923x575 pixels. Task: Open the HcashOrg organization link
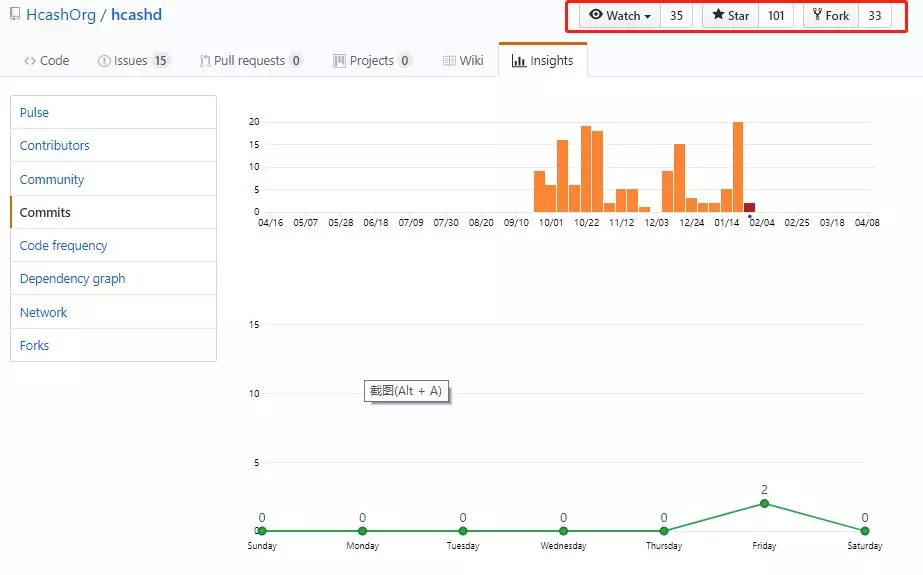point(61,15)
